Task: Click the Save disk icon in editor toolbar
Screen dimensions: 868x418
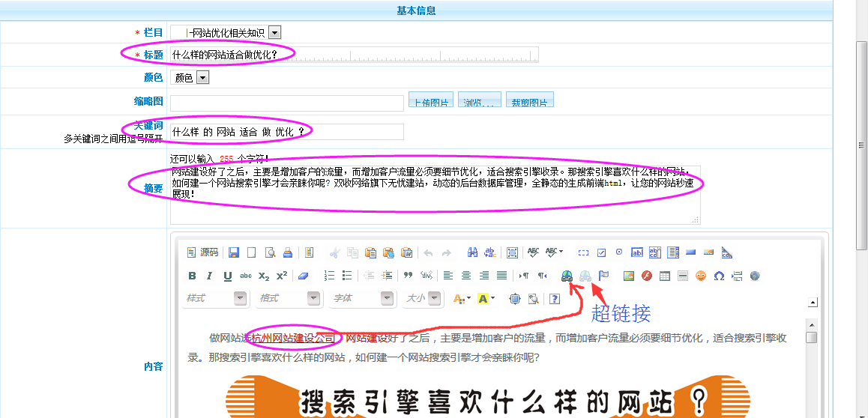Action: pos(234,252)
